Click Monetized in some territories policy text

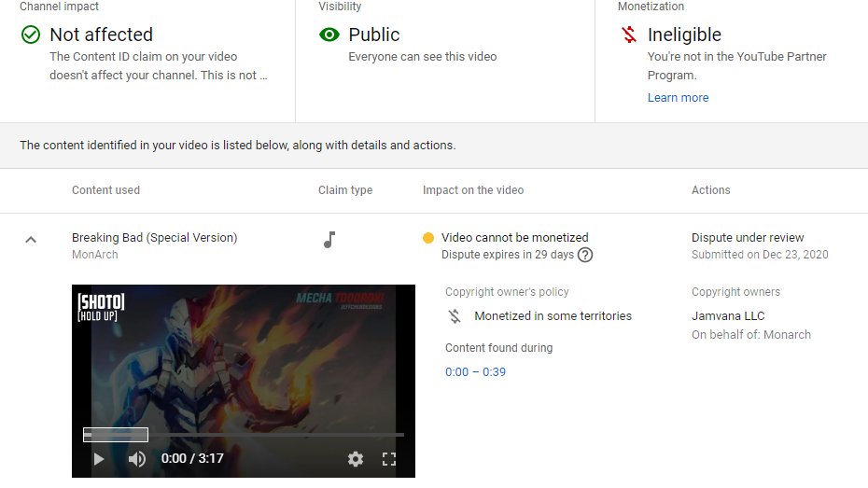553,316
